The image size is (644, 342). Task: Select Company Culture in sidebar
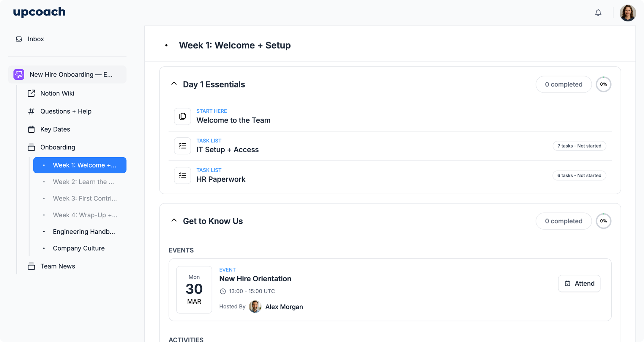point(79,248)
